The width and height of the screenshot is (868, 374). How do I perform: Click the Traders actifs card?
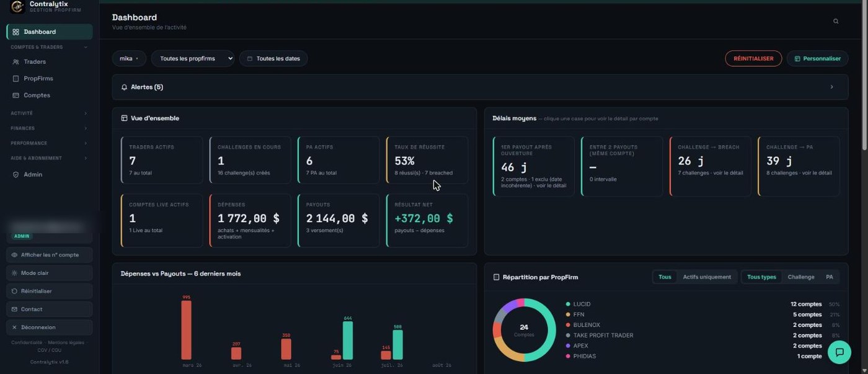click(162, 160)
